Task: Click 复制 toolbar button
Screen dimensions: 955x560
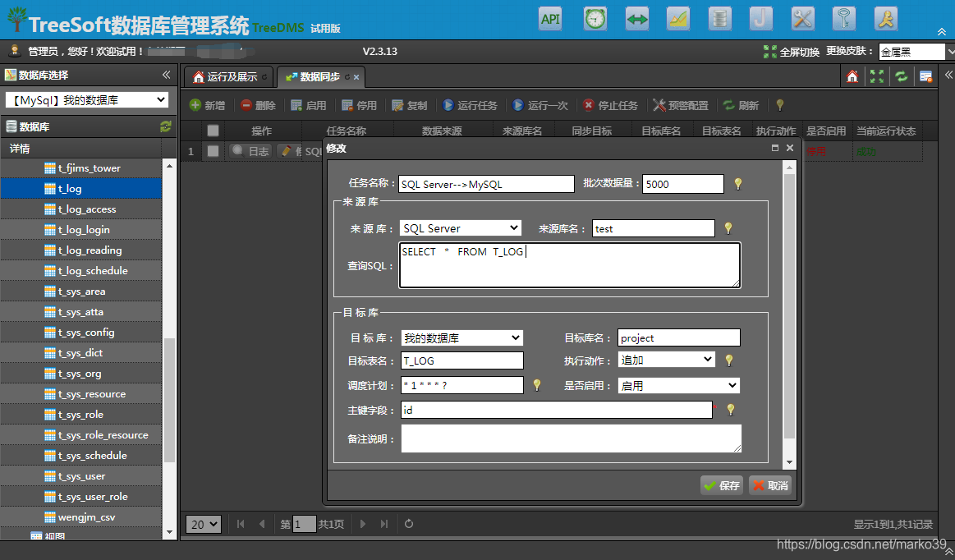Action: [409, 105]
